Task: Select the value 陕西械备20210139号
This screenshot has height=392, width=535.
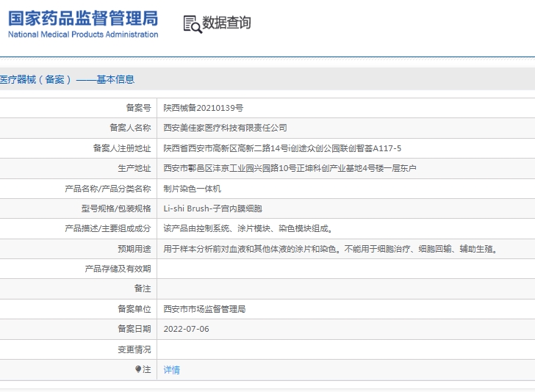Action: [x=204, y=108]
